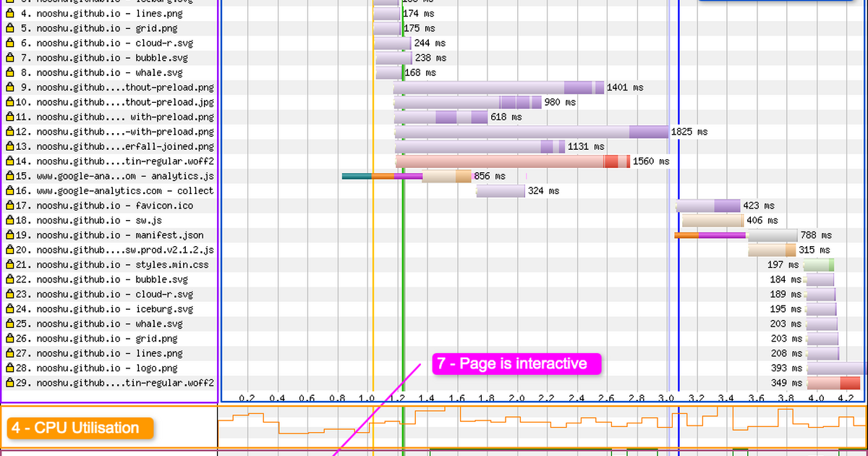Click the lock icon on row 22 bubble.svg
This screenshot has width=868, height=456.
10,279
